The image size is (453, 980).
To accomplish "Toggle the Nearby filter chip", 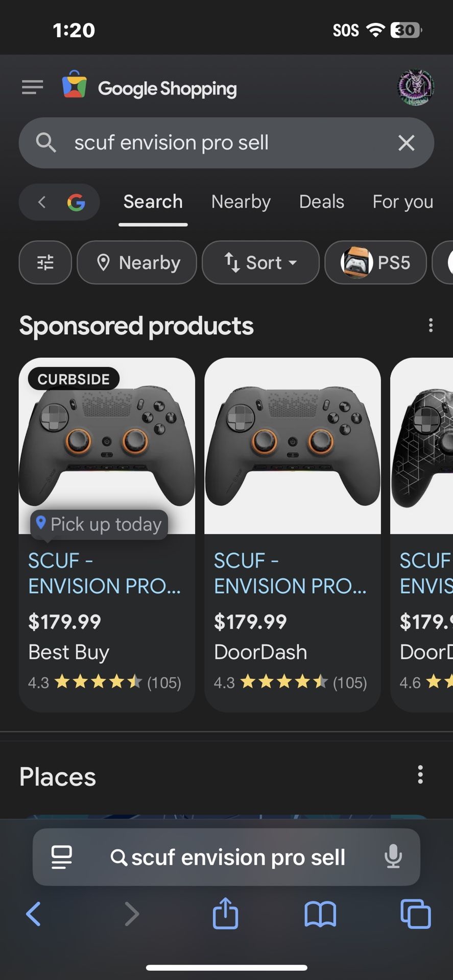I will 136,262.
